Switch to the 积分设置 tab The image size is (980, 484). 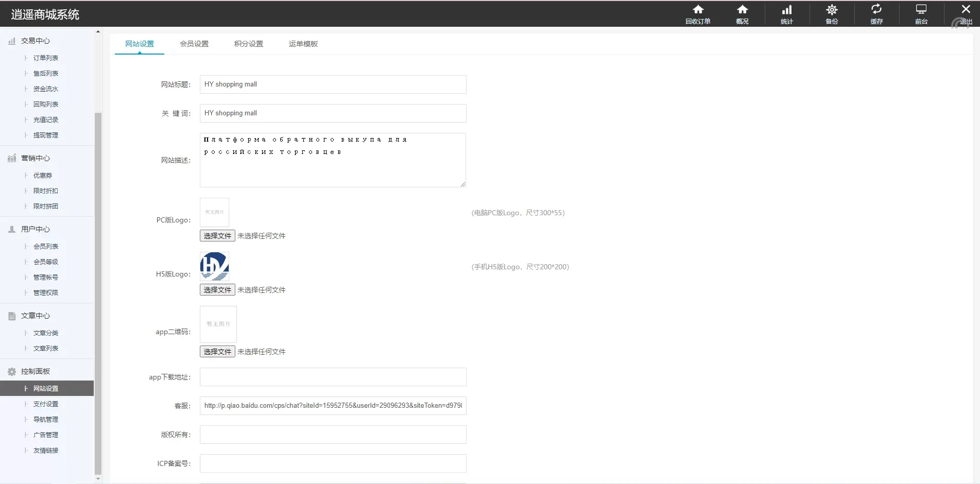249,44
